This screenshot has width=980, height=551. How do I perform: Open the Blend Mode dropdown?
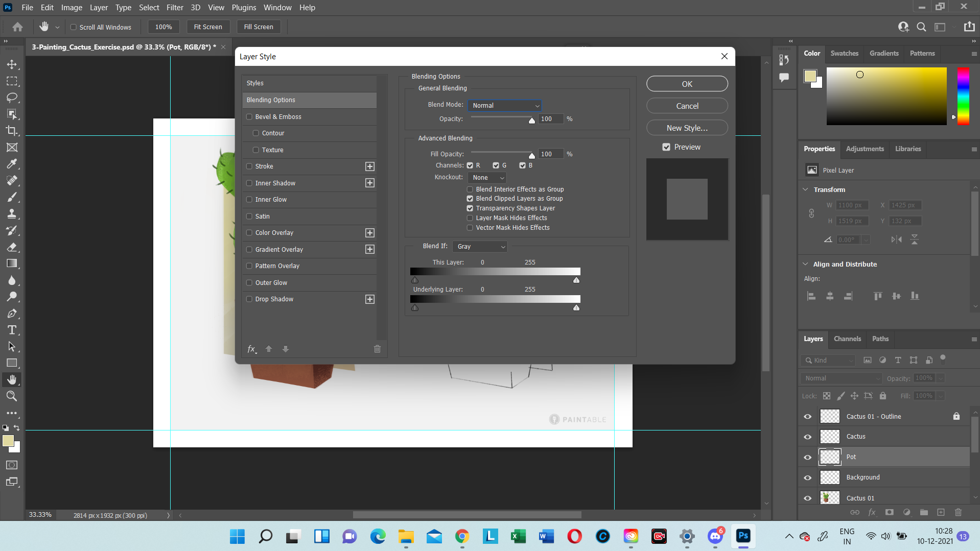coord(504,105)
